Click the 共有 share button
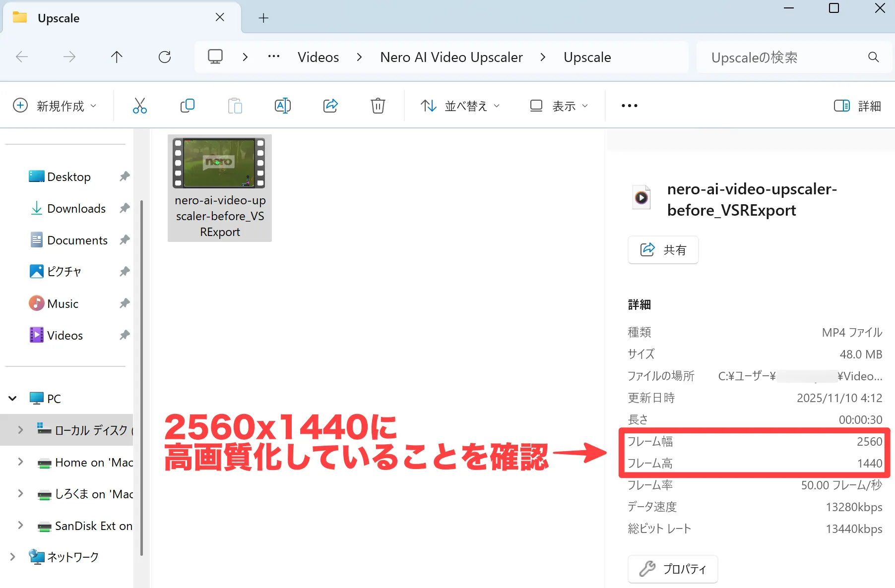895x588 pixels. click(663, 250)
